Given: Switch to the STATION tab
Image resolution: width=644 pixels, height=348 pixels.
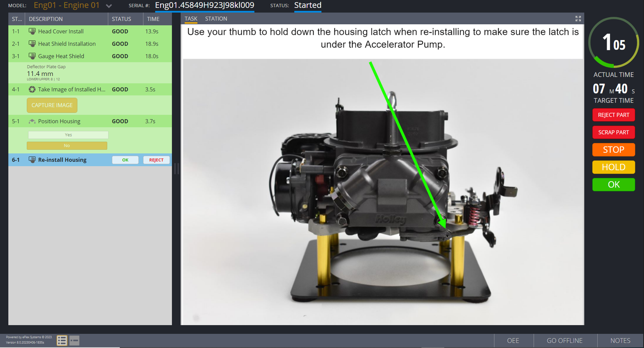Looking at the screenshot, I should coord(216,19).
